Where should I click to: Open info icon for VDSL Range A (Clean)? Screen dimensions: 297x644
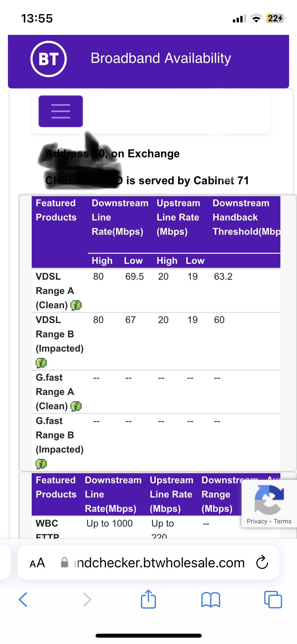point(76,305)
